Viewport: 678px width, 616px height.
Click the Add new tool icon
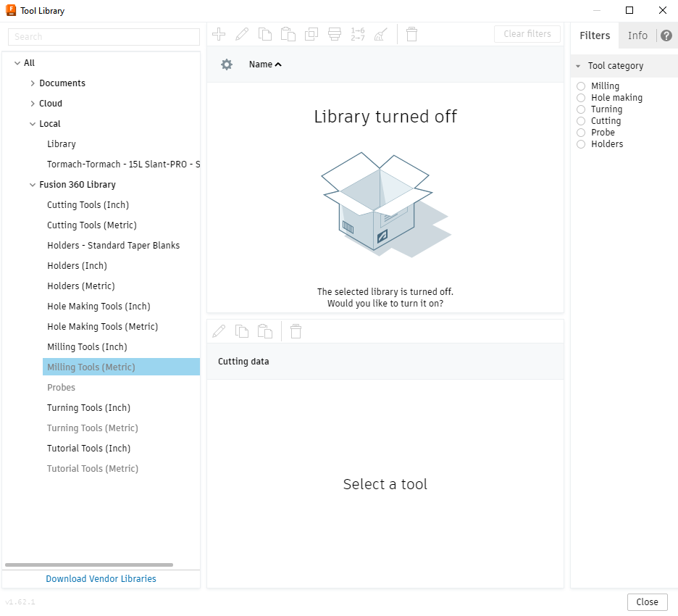tap(219, 34)
